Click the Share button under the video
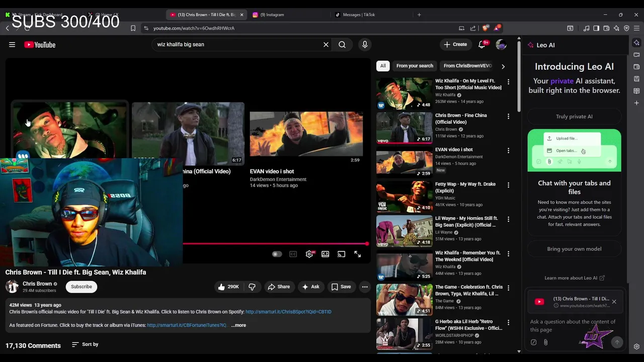The height and width of the screenshot is (362, 644). (x=279, y=287)
